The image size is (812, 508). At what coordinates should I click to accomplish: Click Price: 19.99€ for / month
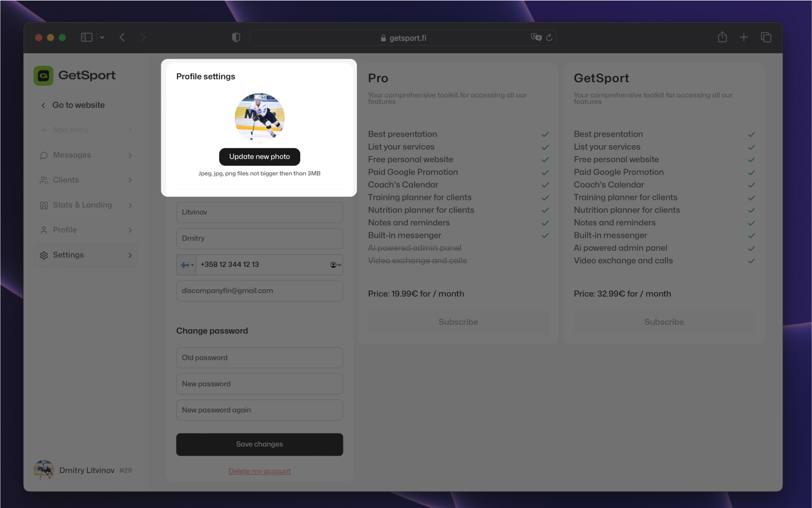[416, 294]
